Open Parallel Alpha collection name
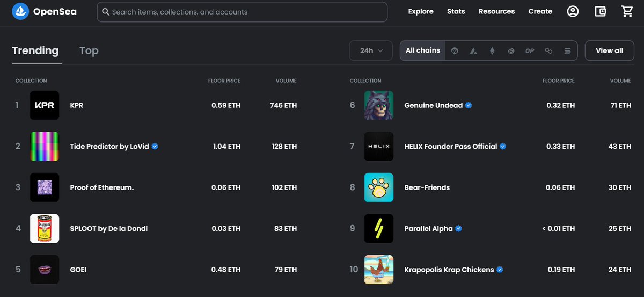The width and height of the screenshot is (644, 297). [x=428, y=228]
